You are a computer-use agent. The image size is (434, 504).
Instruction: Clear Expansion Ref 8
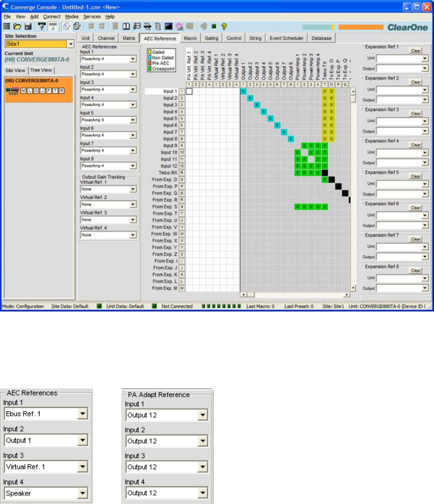416,271
